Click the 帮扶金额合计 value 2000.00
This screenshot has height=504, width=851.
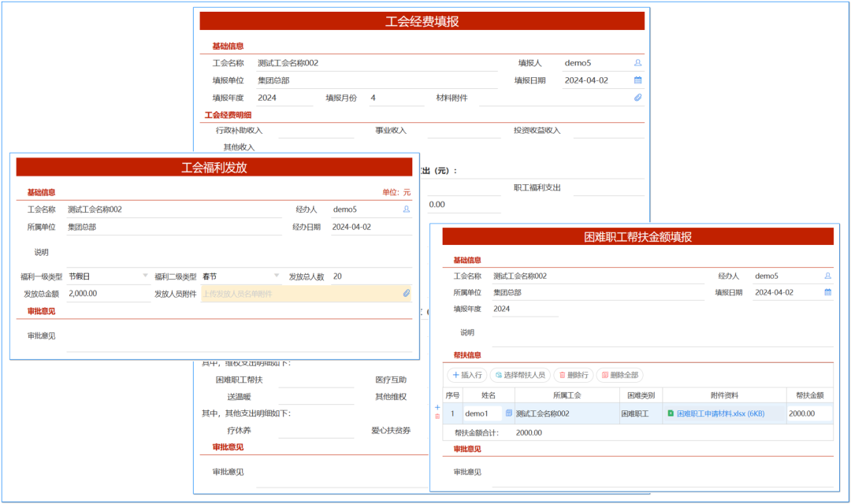(529, 433)
